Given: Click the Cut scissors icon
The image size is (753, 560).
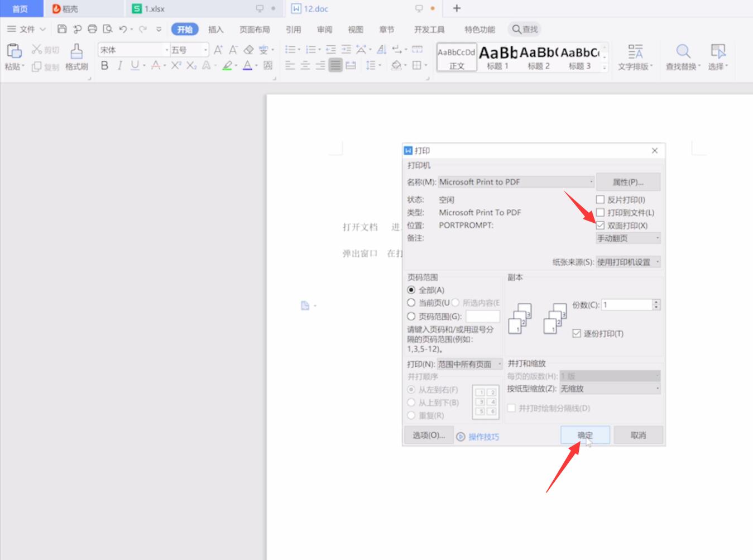Looking at the screenshot, I should coord(37,50).
